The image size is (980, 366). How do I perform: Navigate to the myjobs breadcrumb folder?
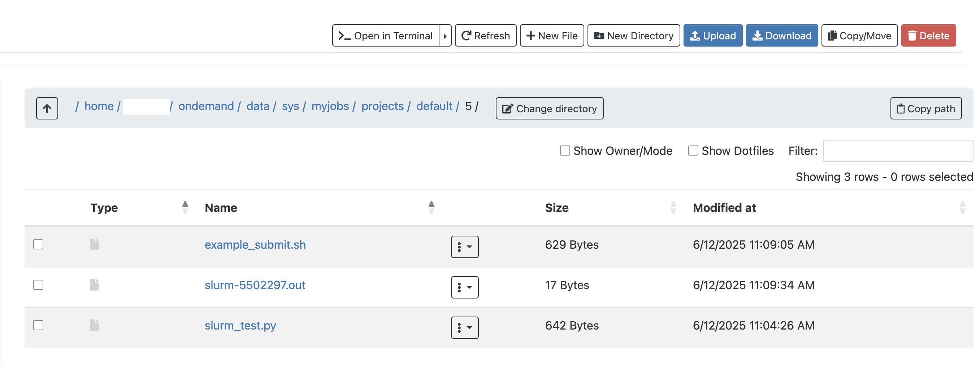(x=330, y=106)
